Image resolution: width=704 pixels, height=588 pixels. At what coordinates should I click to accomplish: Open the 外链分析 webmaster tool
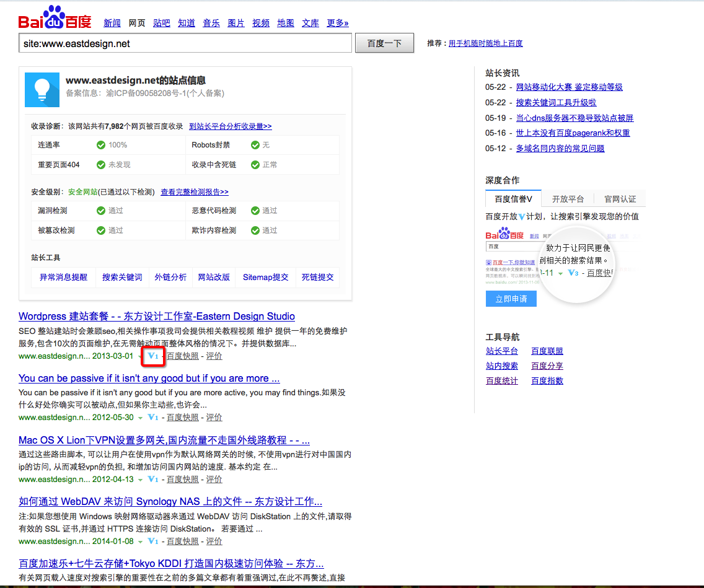click(x=170, y=278)
